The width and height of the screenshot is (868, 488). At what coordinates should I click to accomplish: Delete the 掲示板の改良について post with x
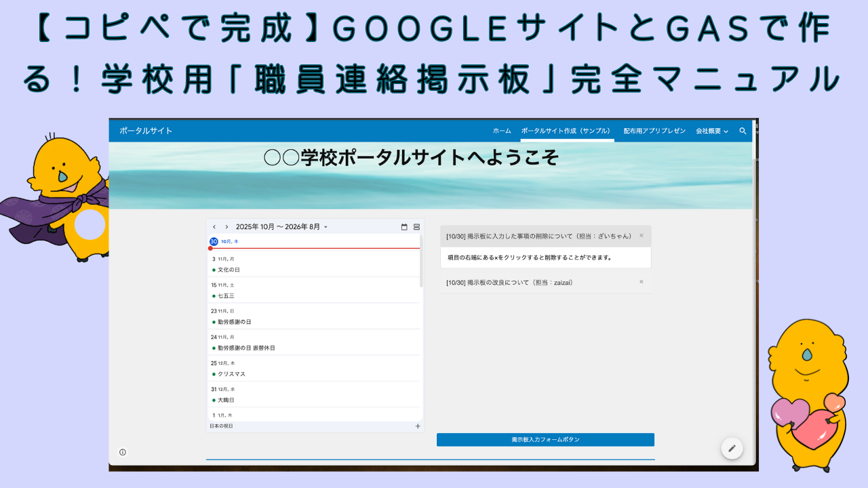(641, 282)
